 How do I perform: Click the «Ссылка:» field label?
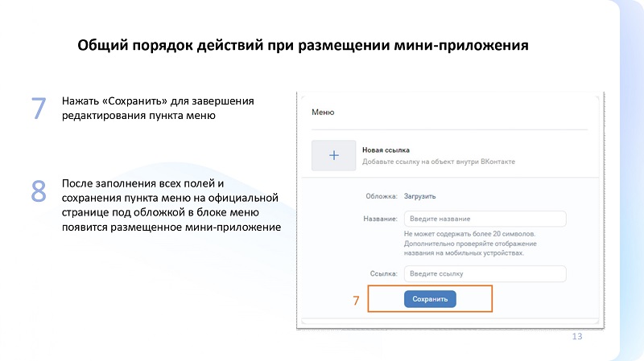[384, 273]
